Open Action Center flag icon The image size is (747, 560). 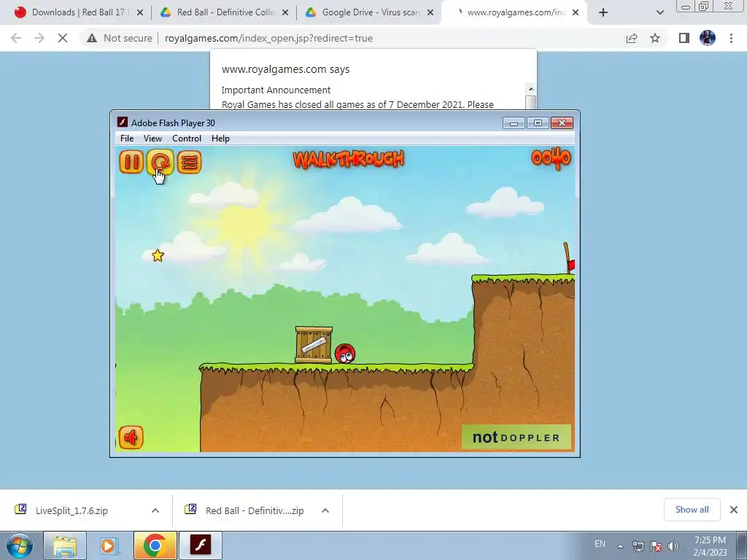656,546
